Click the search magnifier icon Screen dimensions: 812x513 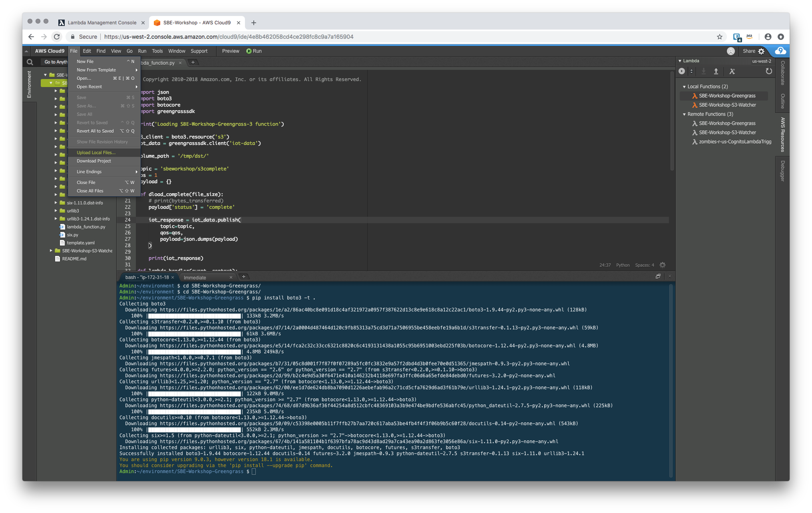pos(30,62)
